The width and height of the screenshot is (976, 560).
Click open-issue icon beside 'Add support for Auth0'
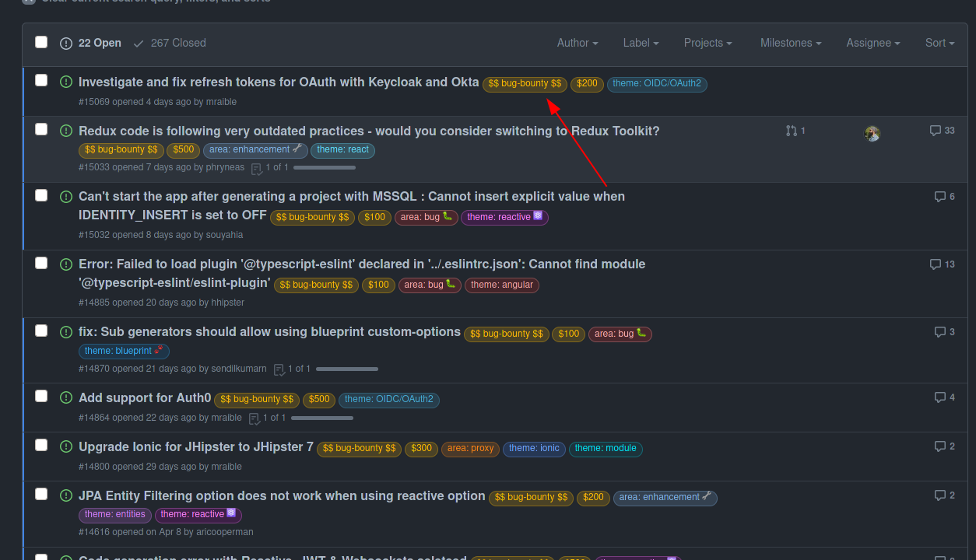66,397
